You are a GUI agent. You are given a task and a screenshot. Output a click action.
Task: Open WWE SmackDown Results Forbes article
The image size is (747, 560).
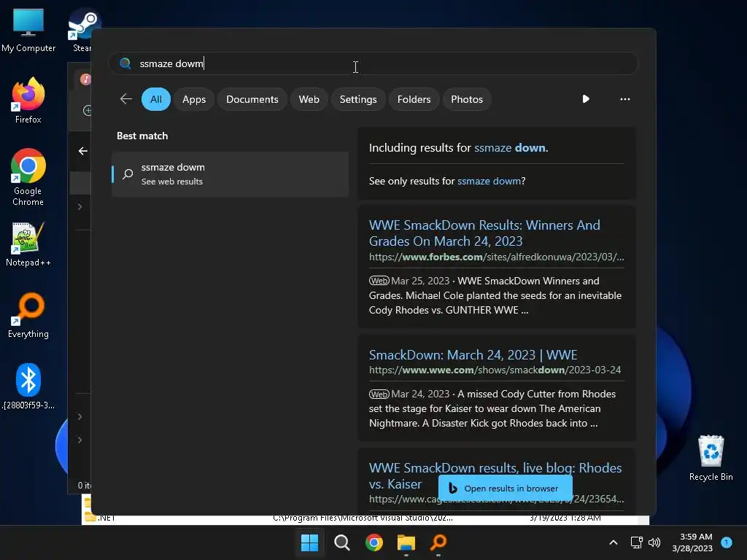484,233
